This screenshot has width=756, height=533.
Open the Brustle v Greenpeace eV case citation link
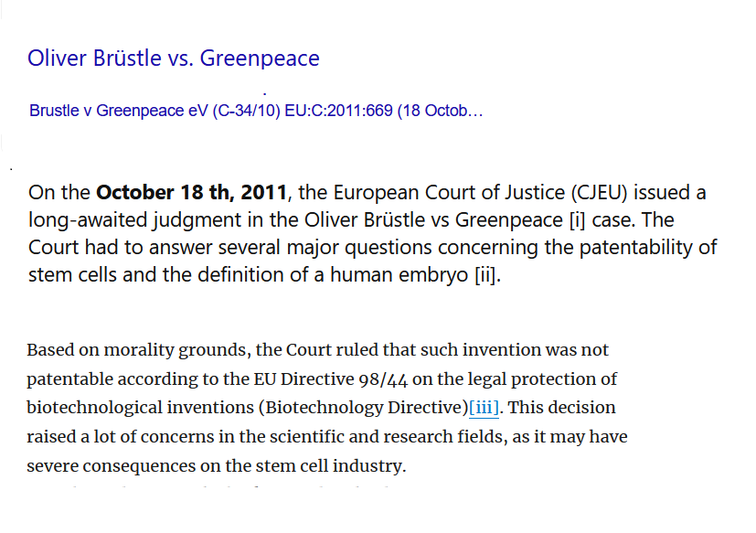tap(256, 111)
